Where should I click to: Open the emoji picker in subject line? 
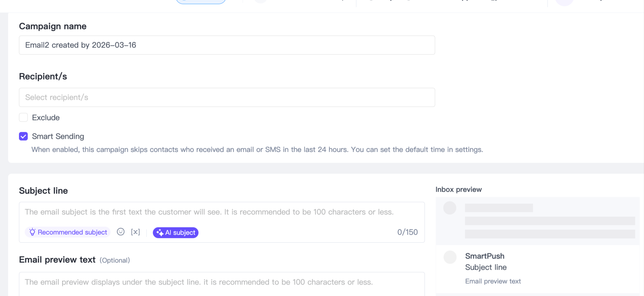121,232
